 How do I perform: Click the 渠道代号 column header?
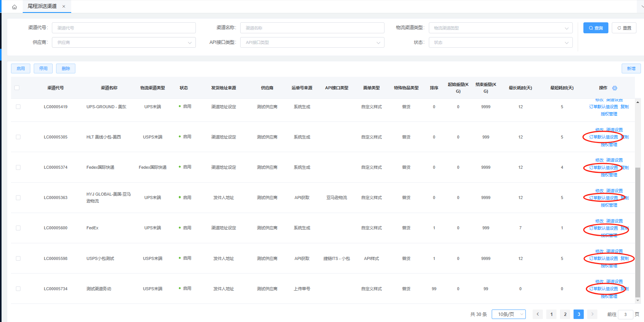[x=56, y=88]
